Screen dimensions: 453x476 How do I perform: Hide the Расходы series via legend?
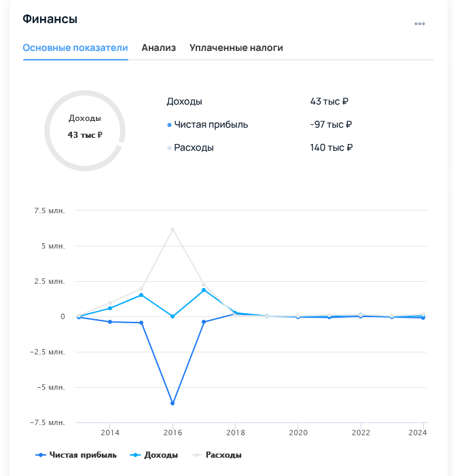coord(217,455)
